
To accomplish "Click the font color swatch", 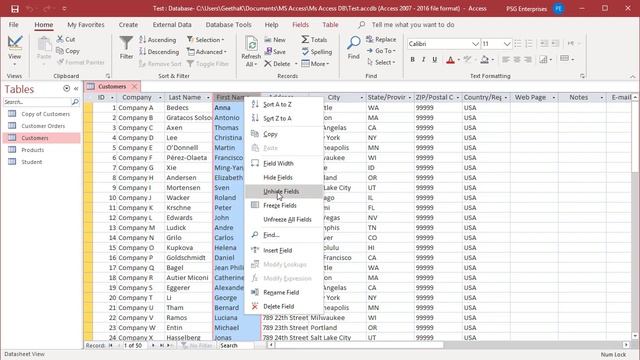I will 450,60.
